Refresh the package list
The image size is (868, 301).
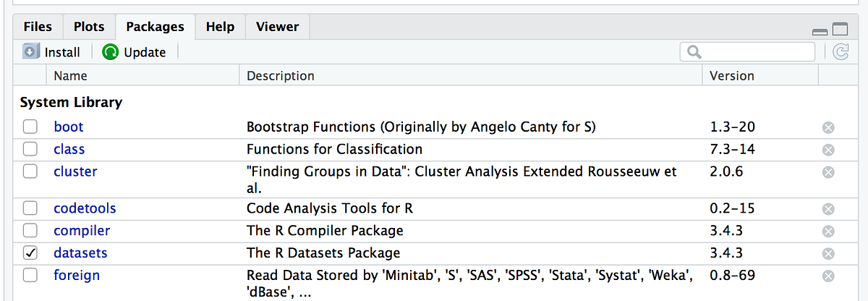coord(841,51)
